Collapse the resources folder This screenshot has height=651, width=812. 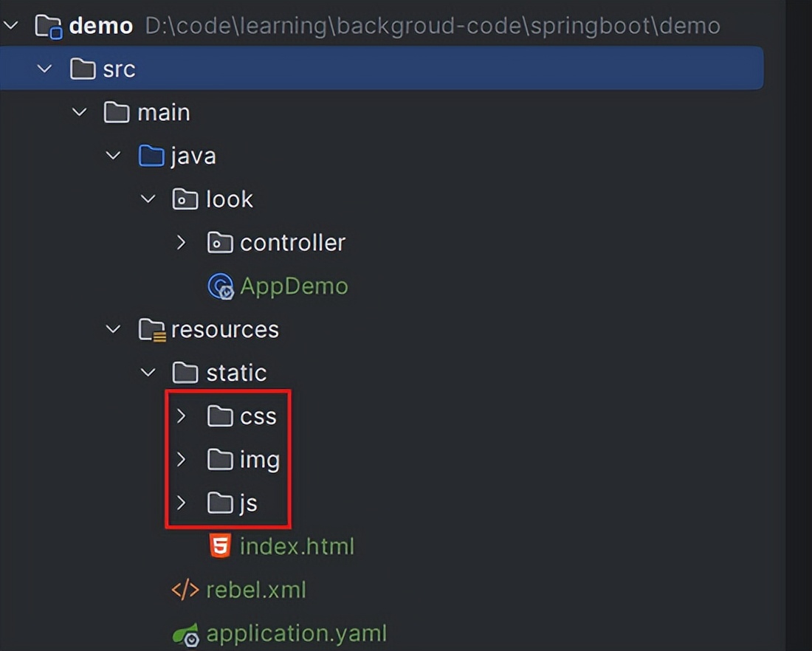tap(113, 329)
